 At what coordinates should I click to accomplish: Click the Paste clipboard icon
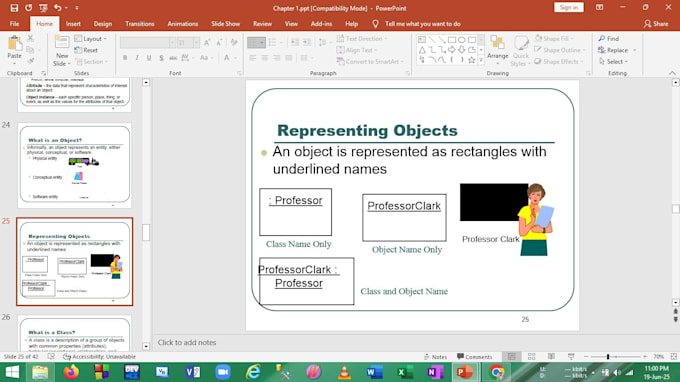[x=14, y=43]
